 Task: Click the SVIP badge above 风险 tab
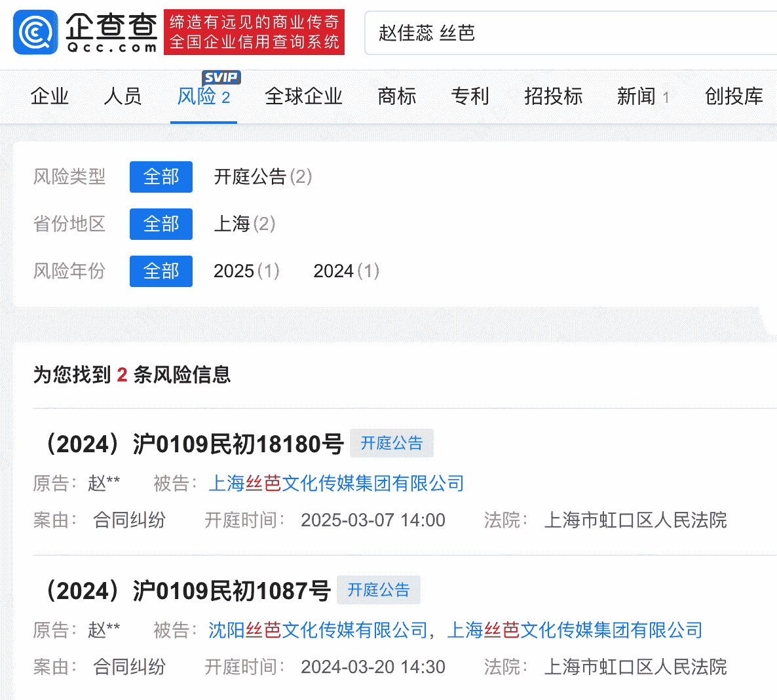[x=221, y=77]
